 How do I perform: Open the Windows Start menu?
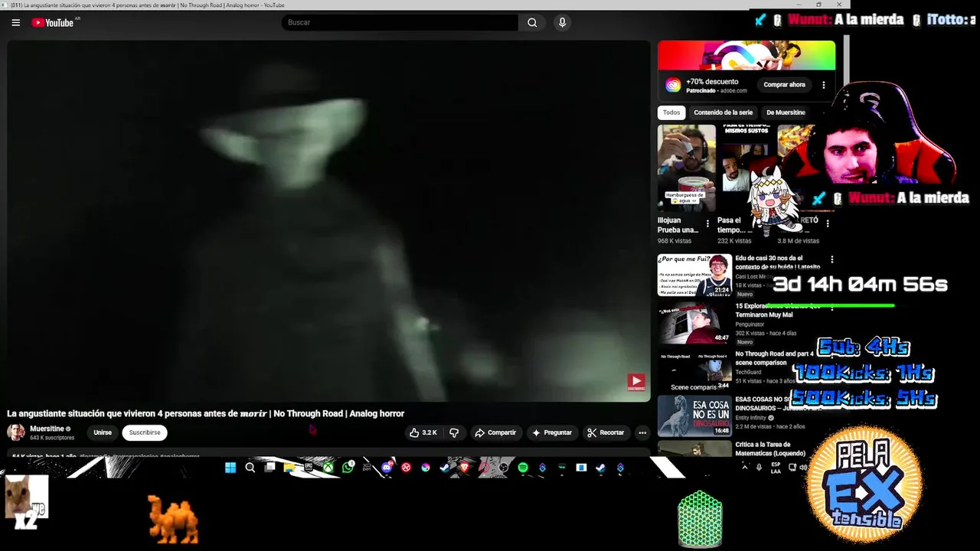(230, 468)
